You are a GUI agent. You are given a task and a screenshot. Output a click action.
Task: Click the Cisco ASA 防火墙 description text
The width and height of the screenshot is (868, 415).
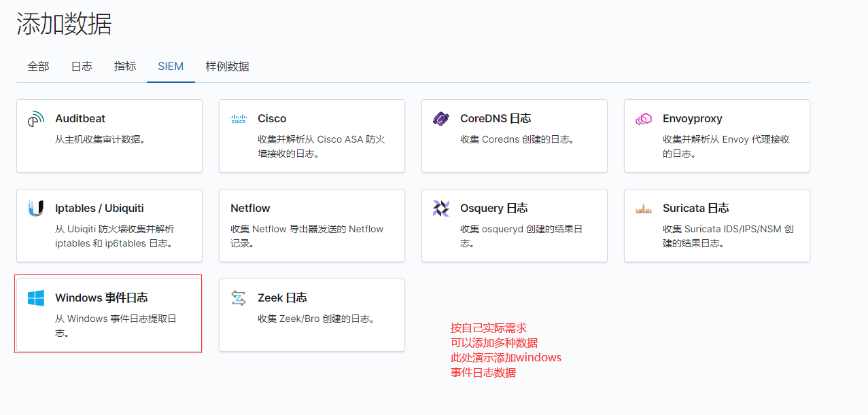point(322,147)
